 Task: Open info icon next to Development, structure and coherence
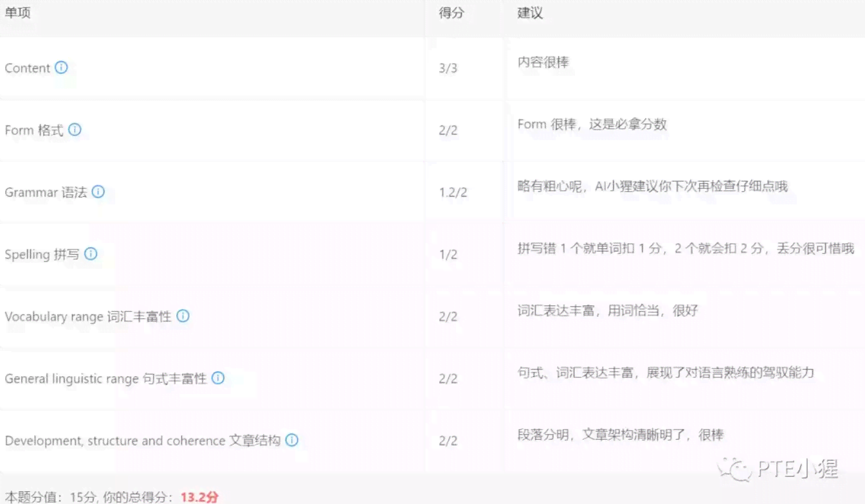(292, 440)
